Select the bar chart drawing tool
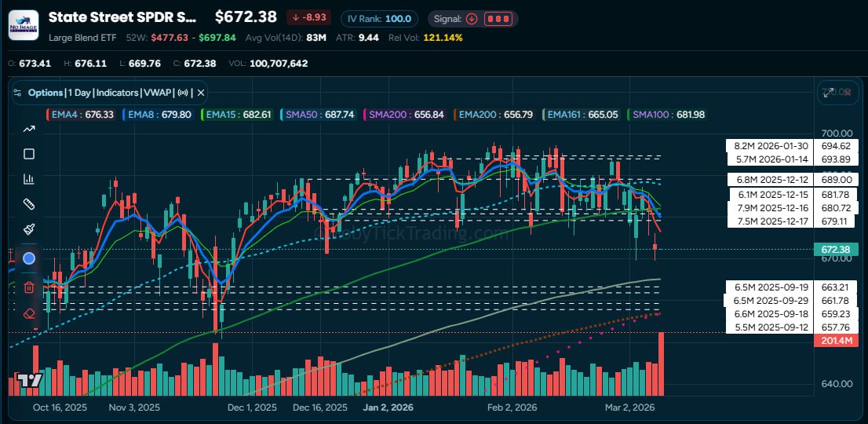868x424 pixels. tap(29, 179)
